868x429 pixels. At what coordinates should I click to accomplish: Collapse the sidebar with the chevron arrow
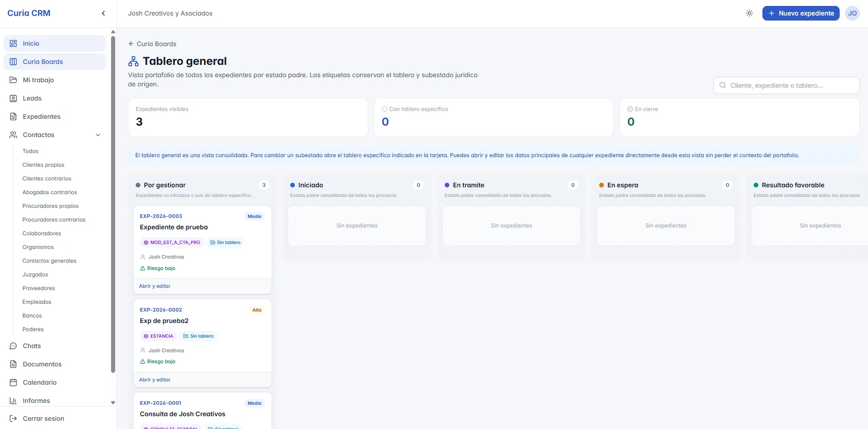103,13
